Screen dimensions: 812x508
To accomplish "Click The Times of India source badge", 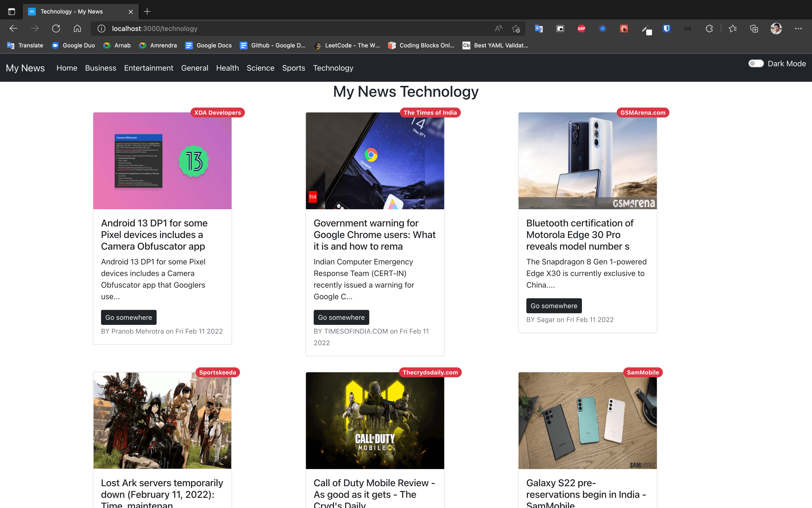I will tap(430, 112).
